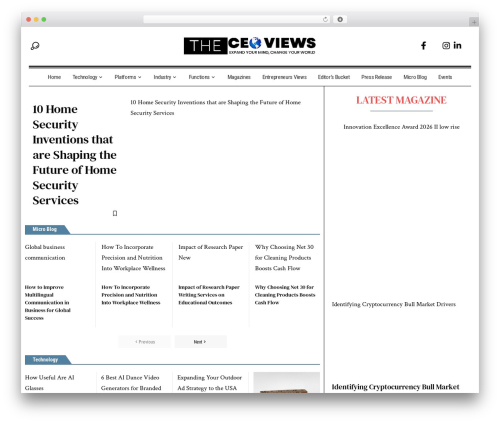Expand the Functions menu dropdown
Viewport: 500px width, 423px height.
(x=202, y=77)
